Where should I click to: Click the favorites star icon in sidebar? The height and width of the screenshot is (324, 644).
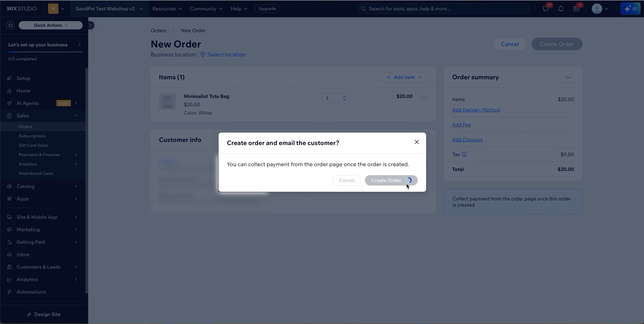click(10, 25)
